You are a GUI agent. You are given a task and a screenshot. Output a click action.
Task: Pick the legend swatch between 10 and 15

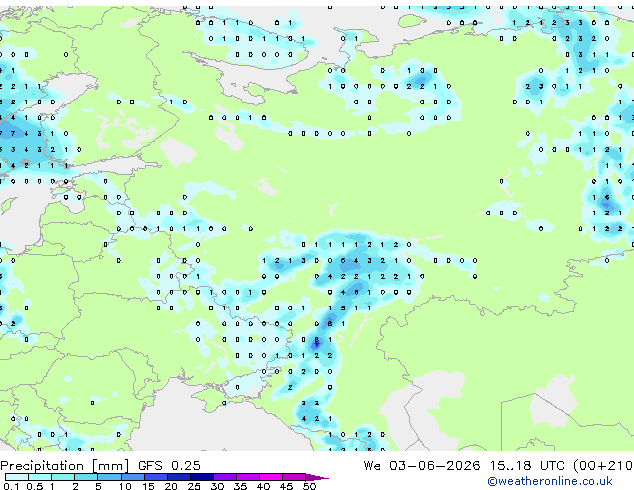coord(133,477)
